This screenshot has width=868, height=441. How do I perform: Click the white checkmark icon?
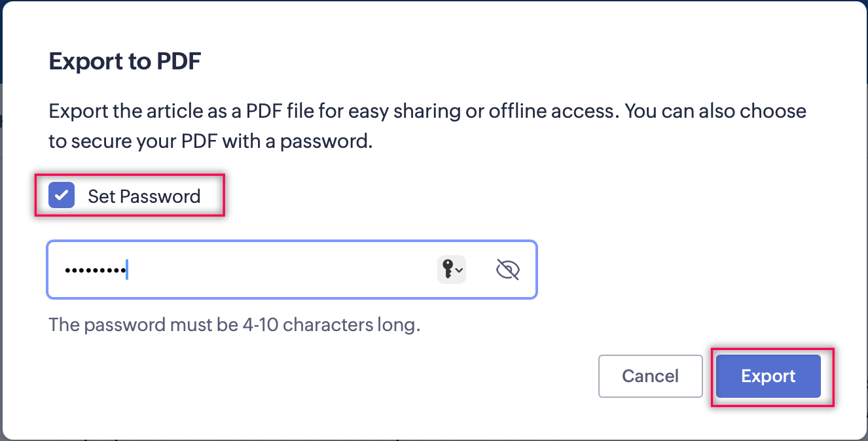(62, 195)
